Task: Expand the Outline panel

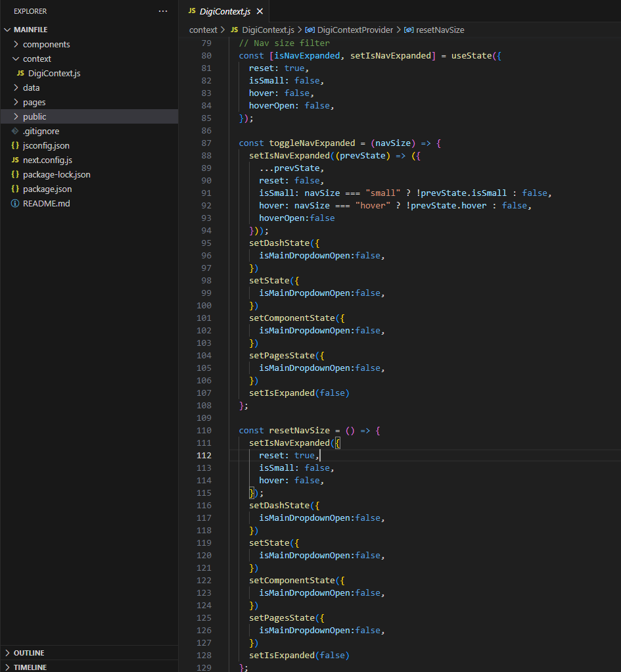Action: click(x=29, y=653)
